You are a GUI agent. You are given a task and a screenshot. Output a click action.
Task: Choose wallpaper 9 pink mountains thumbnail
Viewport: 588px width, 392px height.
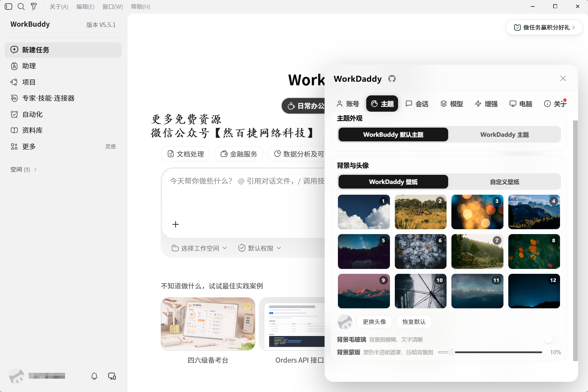pos(364,291)
